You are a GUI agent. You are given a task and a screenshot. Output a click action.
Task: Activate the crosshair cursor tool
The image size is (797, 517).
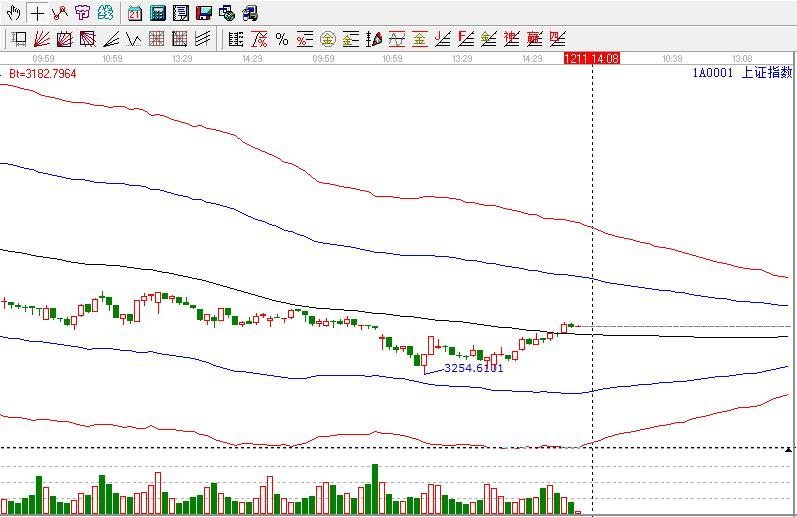(37, 13)
